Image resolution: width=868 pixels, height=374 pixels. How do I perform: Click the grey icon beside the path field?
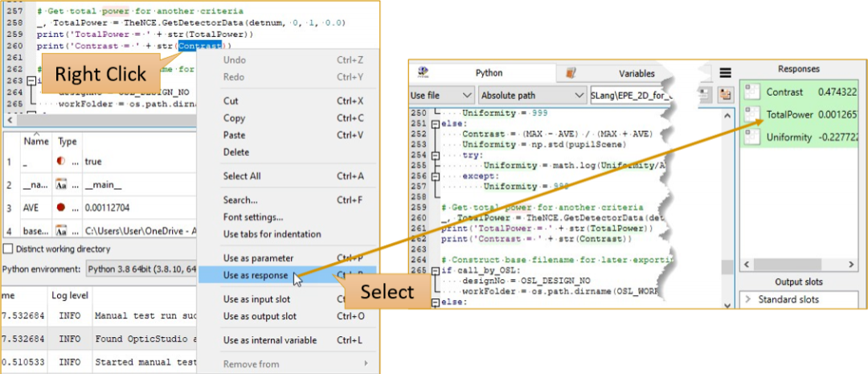click(704, 95)
